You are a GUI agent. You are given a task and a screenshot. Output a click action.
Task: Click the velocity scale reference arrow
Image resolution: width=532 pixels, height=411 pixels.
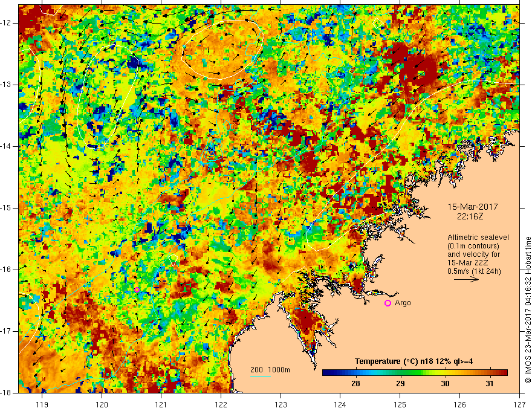[x=466, y=279]
